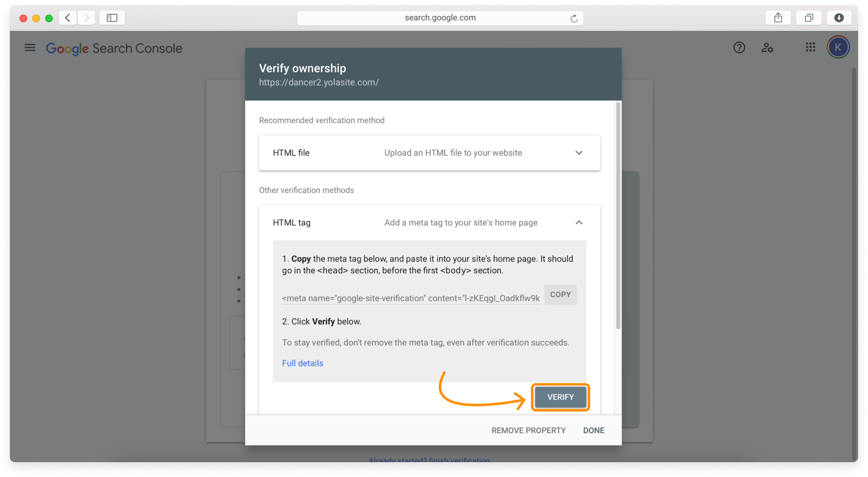View Safari downloads

(838, 17)
